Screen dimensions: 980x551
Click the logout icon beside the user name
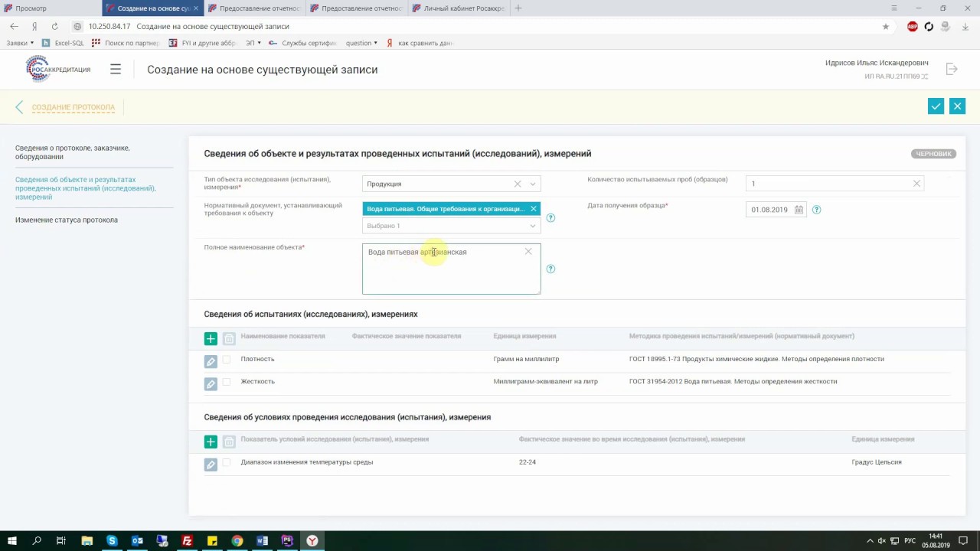952,69
